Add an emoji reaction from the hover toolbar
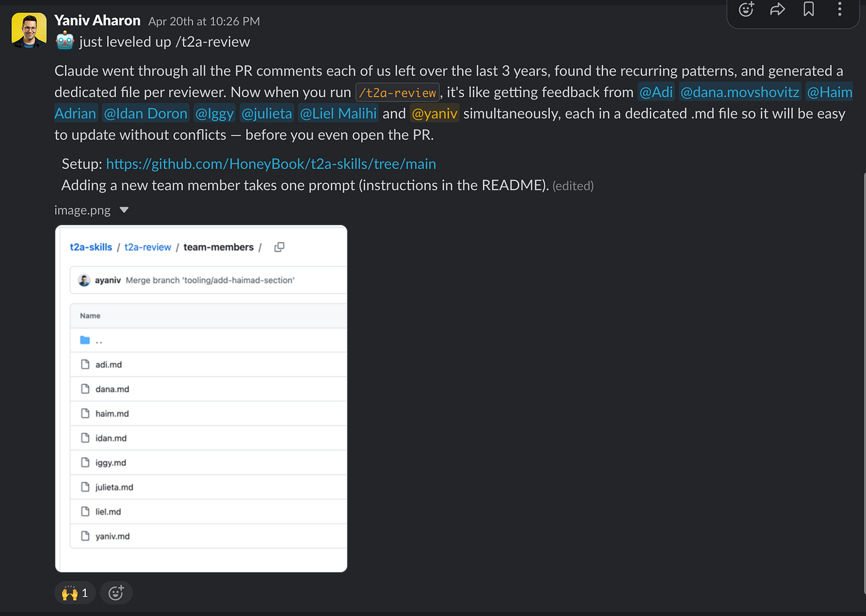Screen dimensions: 866x616 pyautogui.click(x=747, y=9)
